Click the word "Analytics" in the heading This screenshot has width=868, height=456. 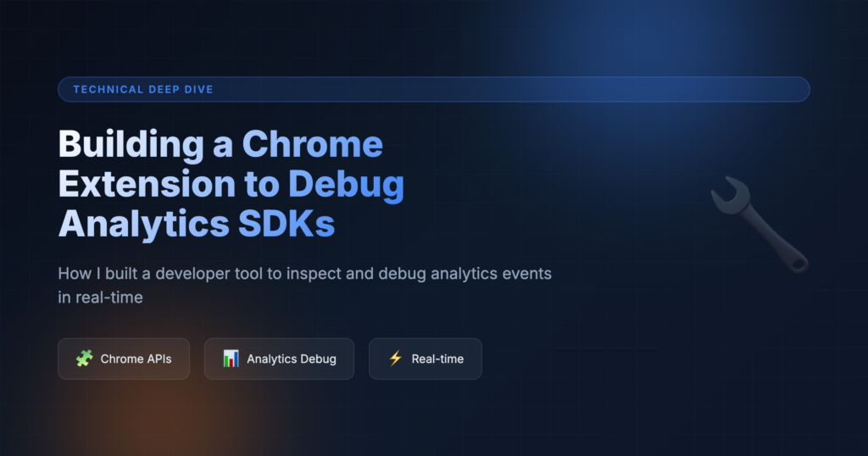(137, 223)
